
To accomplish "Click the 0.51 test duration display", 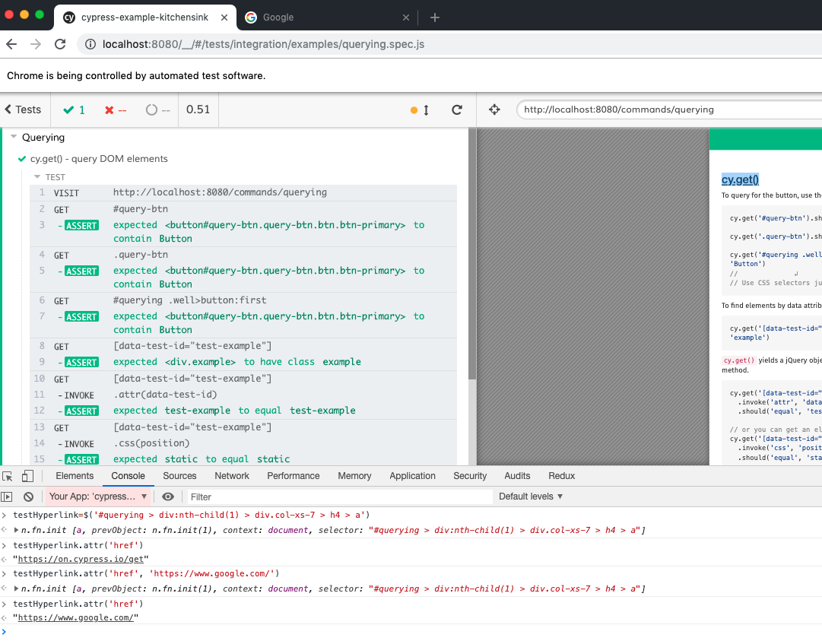I will tap(198, 109).
